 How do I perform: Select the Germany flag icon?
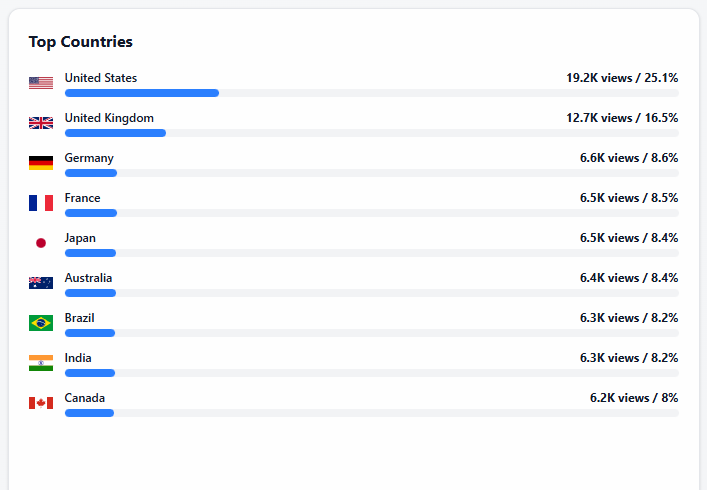[41, 163]
